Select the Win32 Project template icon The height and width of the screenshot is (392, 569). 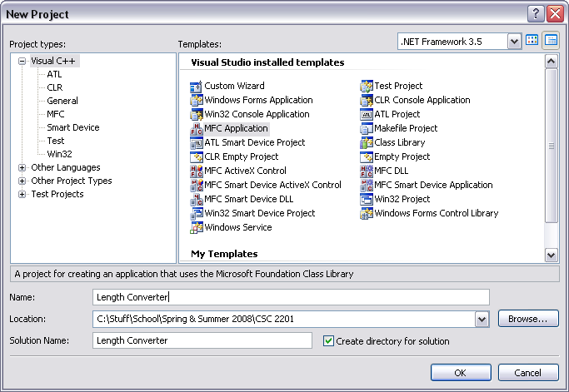tap(367, 199)
